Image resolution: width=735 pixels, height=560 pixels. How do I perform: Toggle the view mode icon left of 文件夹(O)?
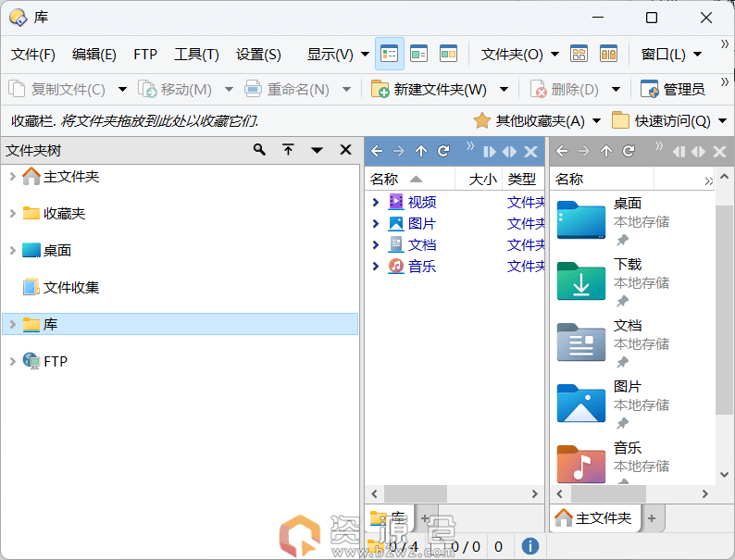point(449,54)
